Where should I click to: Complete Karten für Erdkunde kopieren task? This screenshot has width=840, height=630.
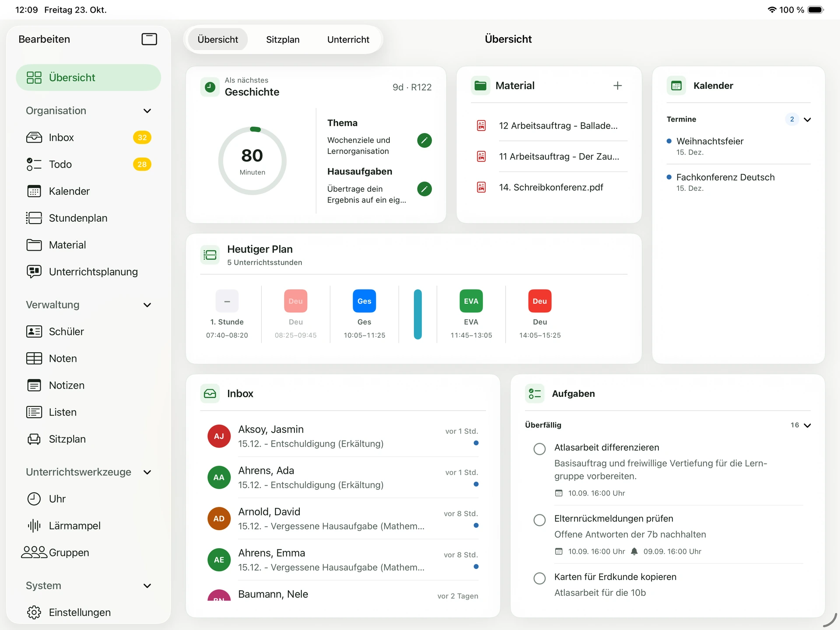click(539, 578)
